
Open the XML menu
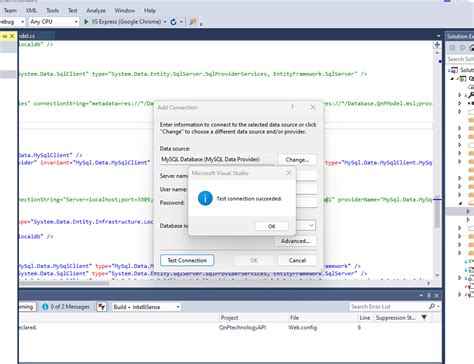click(x=31, y=10)
